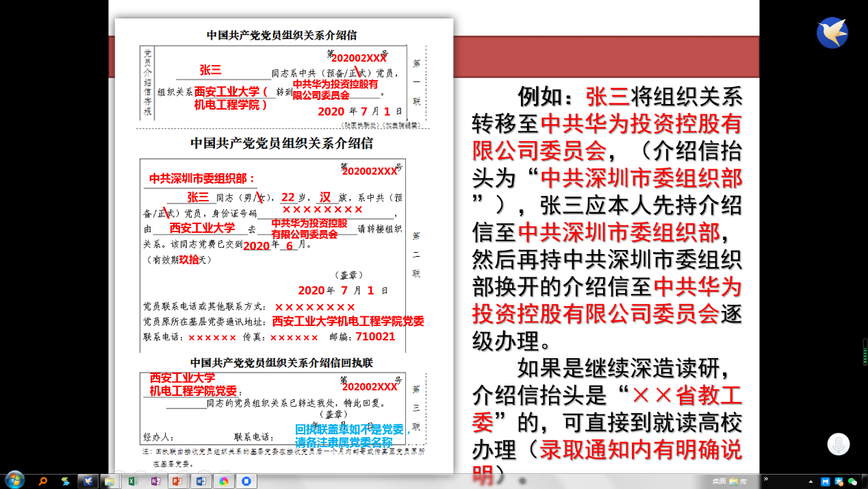Viewport: 868px width, 489px height.
Task: Open the dark bird app in taskbar
Action: 88,481
